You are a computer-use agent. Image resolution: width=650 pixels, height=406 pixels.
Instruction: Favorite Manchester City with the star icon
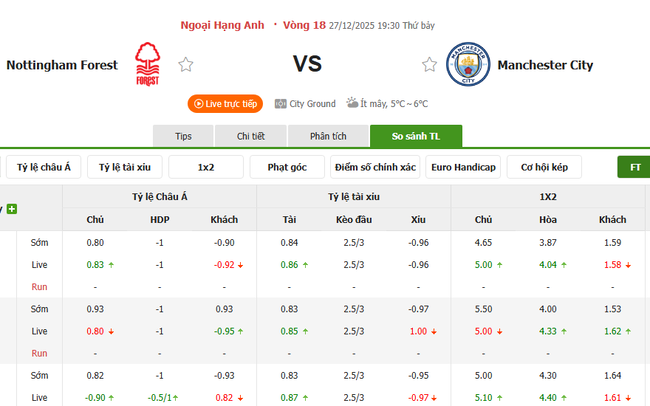pos(429,65)
